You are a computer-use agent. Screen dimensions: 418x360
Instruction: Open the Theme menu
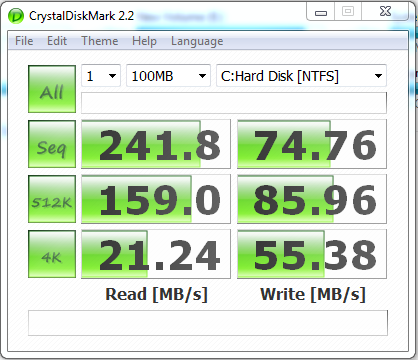click(x=100, y=41)
